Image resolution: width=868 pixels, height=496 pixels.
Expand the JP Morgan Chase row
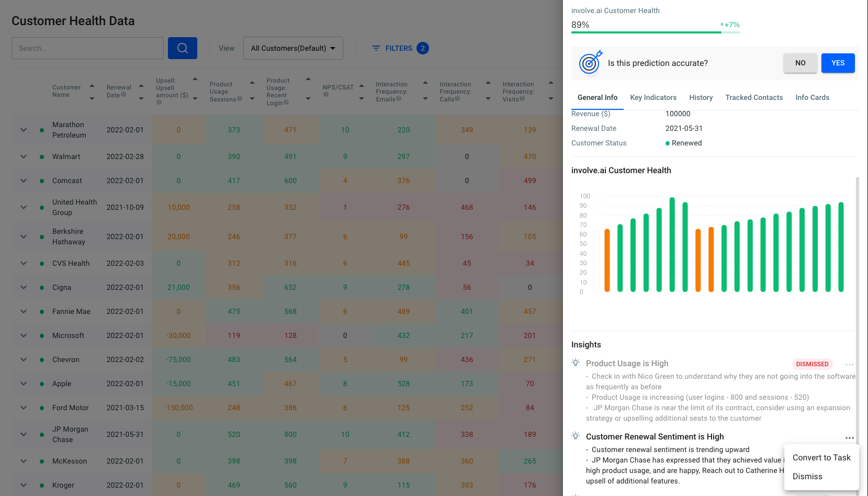24,434
